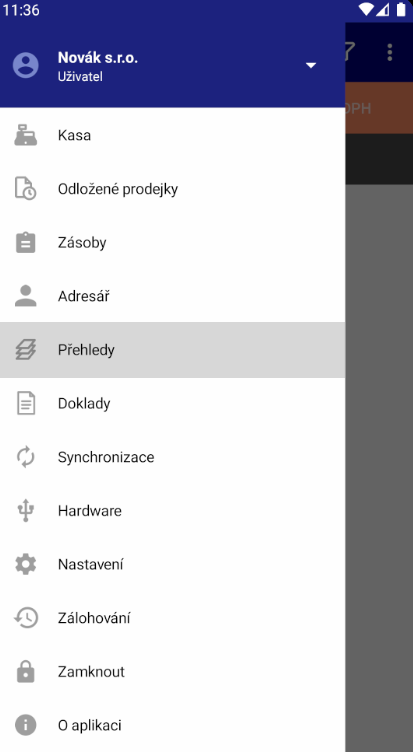This screenshot has width=413, height=752.
Task: Select the Zálohování backup entry
Action: [x=172, y=618]
